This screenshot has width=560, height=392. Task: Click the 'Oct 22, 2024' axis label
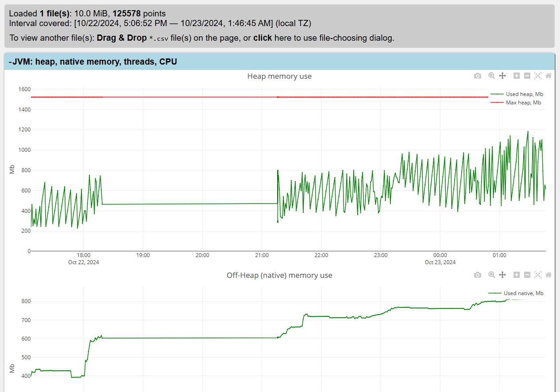pyautogui.click(x=83, y=262)
